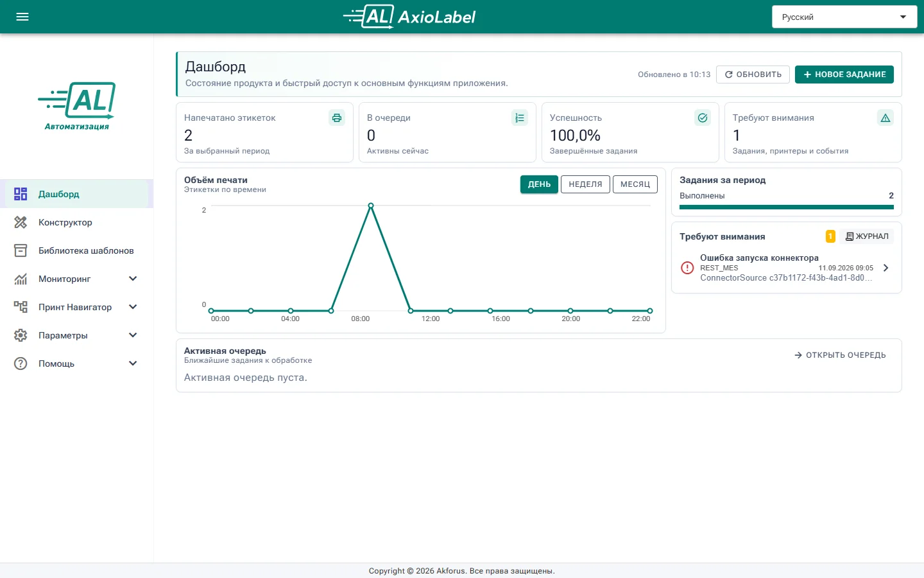Click the Библиотека шаблонов archive icon
This screenshot has height=578, width=924.
pos(21,250)
